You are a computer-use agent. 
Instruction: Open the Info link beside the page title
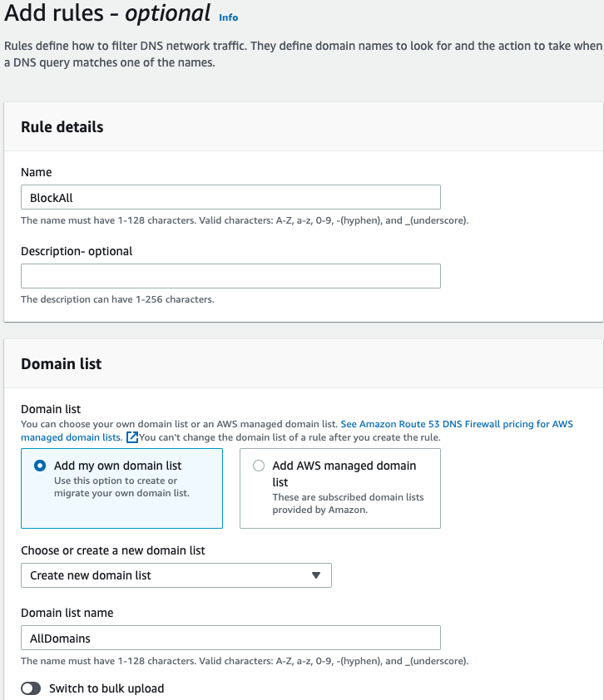[x=228, y=17]
